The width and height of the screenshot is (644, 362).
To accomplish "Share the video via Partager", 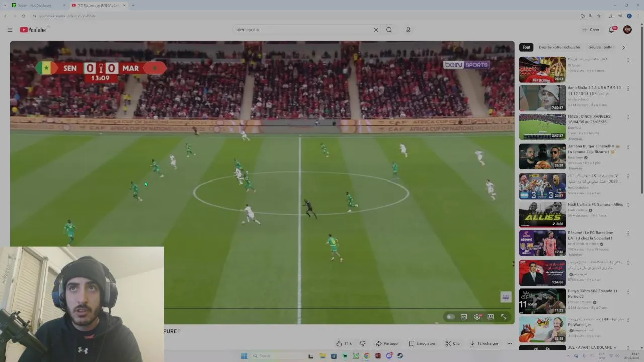I will point(387,344).
